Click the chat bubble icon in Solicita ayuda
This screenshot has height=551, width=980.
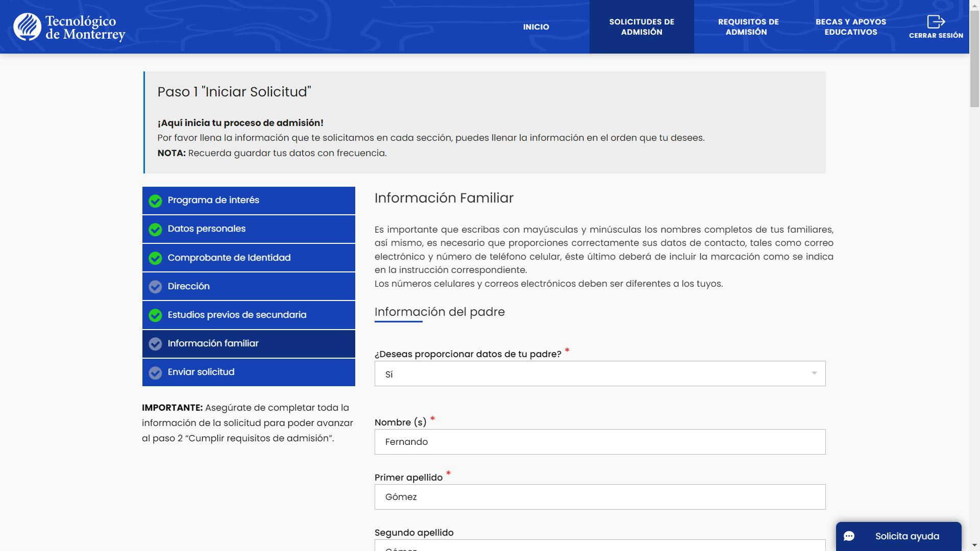click(x=849, y=536)
